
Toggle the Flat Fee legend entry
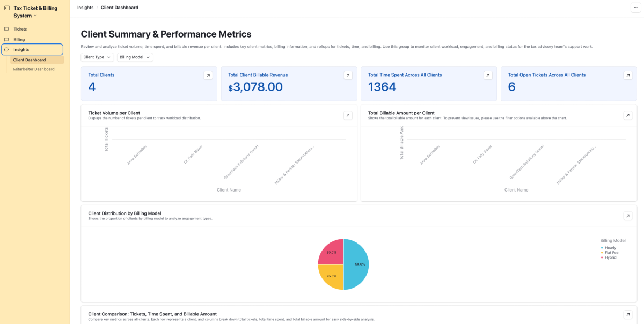pos(610,252)
